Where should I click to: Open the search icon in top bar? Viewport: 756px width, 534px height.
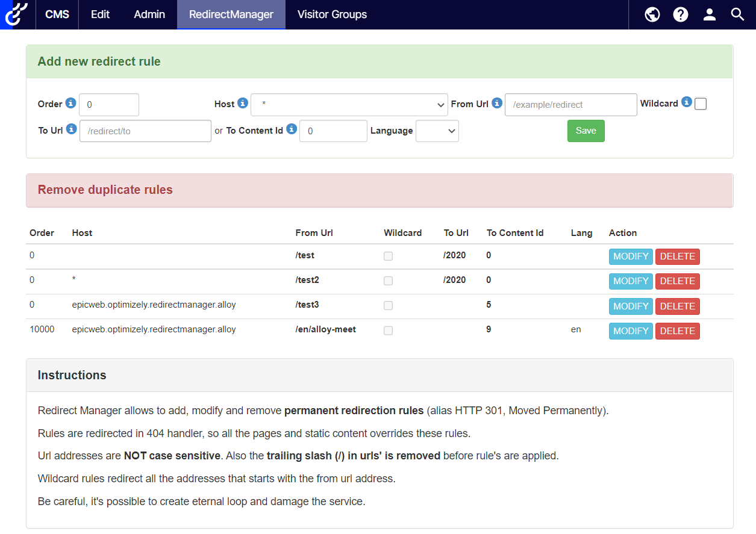tap(737, 14)
